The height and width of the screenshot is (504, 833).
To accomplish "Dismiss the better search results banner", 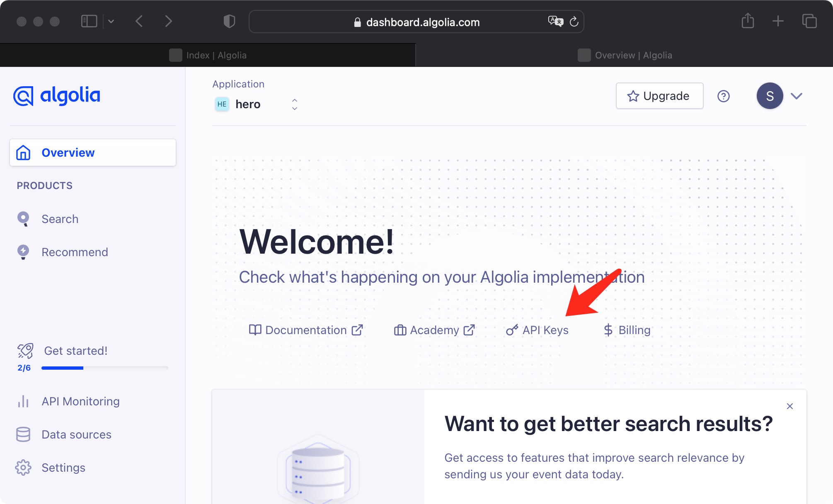I will click(789, 406).
